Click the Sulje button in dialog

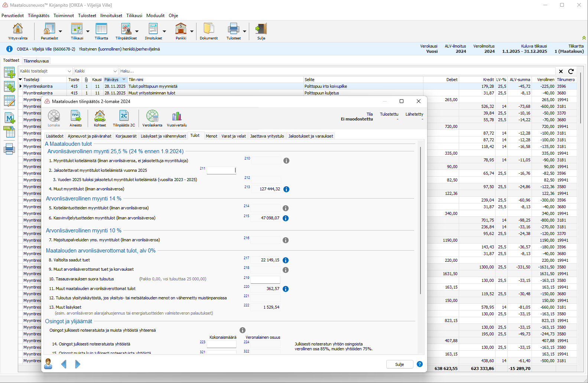tap(399, 364)
